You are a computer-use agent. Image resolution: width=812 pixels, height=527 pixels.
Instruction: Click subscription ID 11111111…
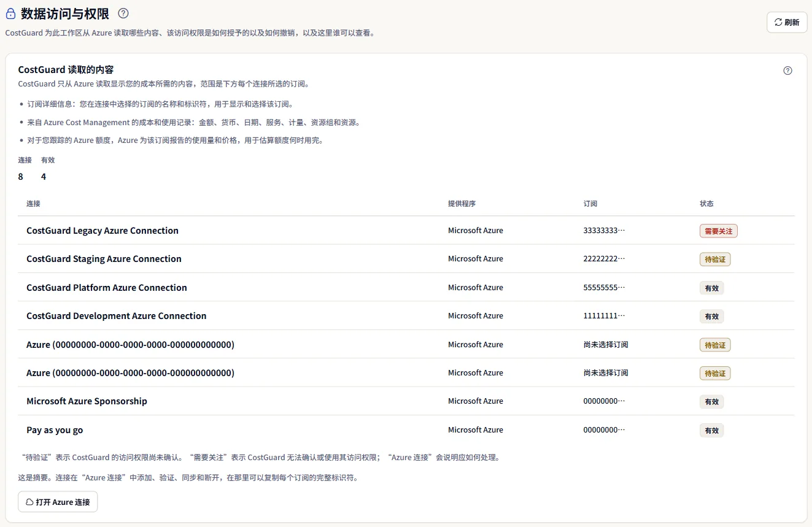(604, 316)
